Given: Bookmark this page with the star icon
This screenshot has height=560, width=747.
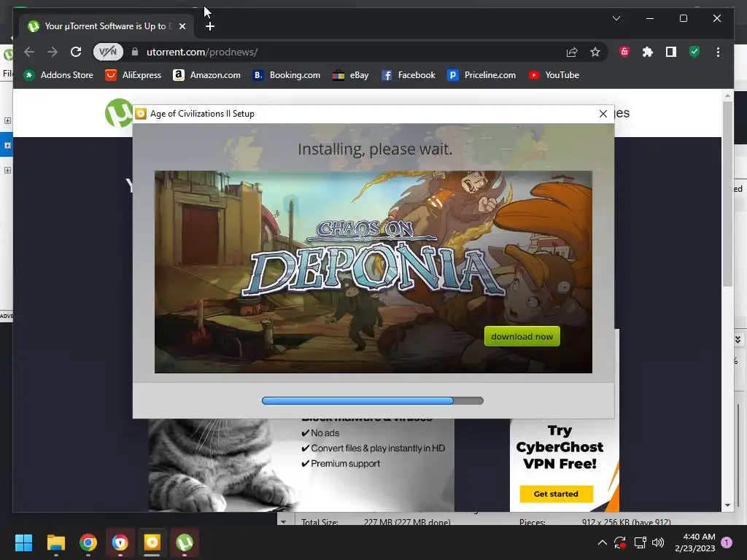Looking at the screenshot, I should point(595,52).
